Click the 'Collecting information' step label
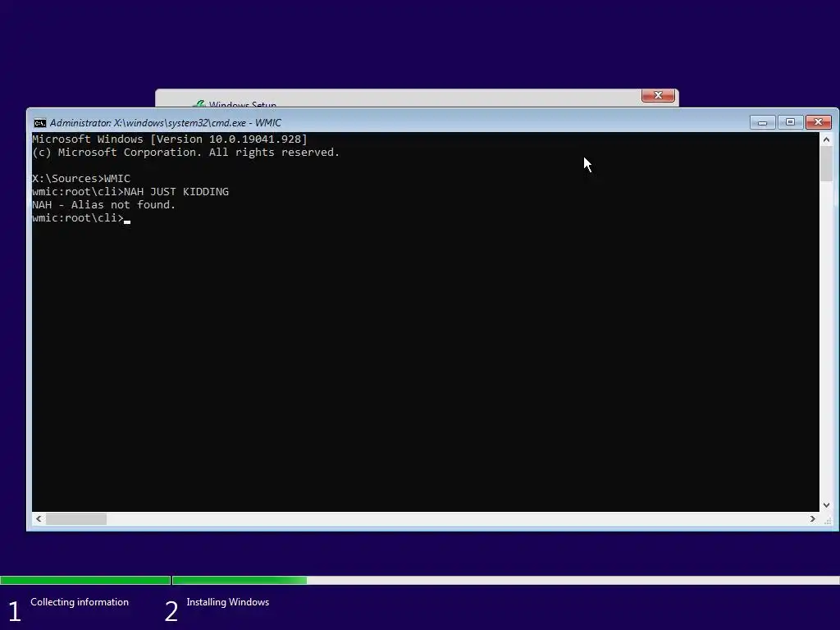 (x=80, y=602)
